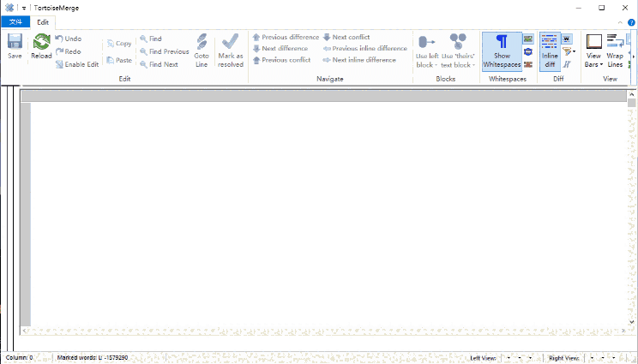Open the second dropdown after Right View
This screenshot has height=364, width=638.
603,358
